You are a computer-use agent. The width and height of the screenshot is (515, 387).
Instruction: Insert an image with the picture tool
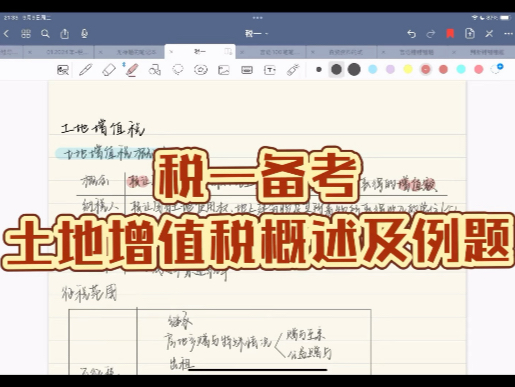tap(224, 70)
